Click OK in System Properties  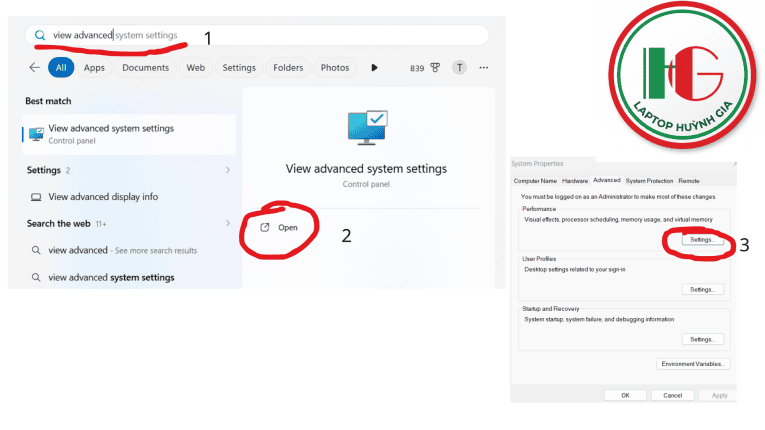click(625, 395)
